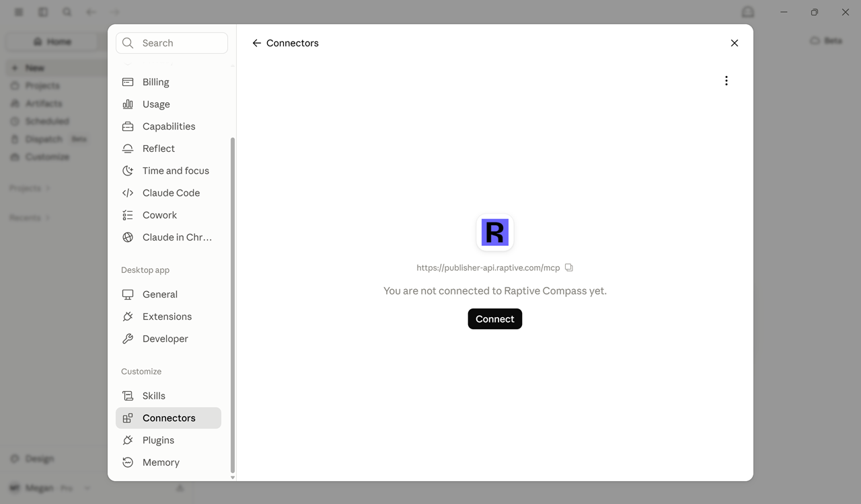Screen dimensions: 861x504
Task: Open General desktop app settings
Action: [168, 294]
